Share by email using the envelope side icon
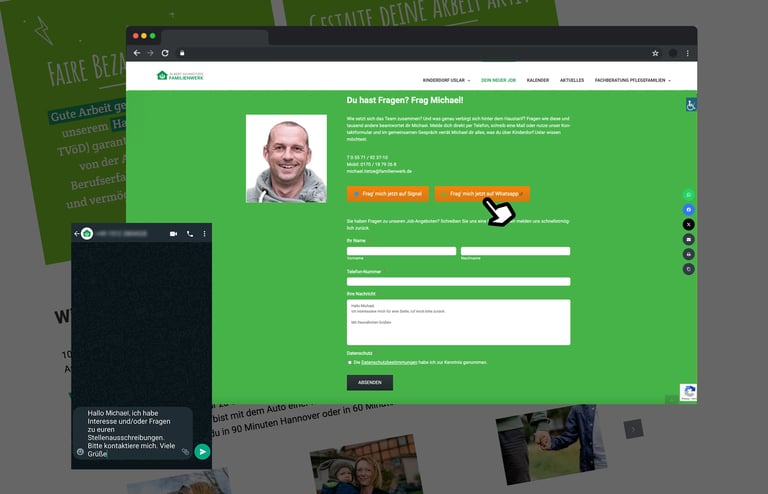Screen dimensions: 768x494 pos(689,239)
